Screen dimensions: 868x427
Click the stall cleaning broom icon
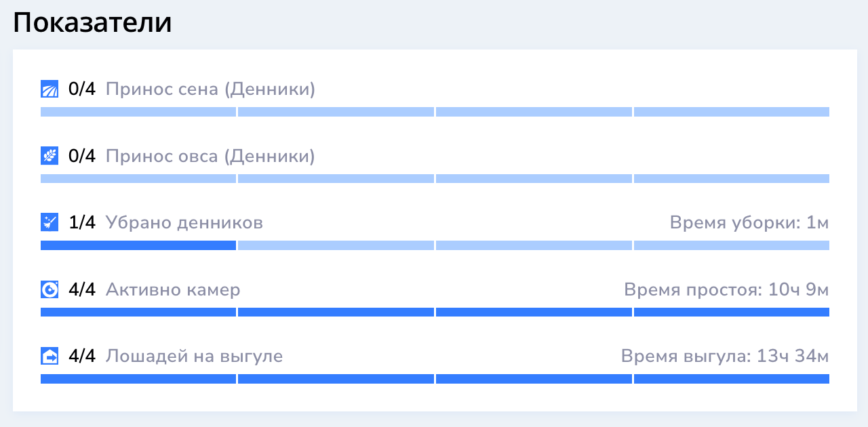pyautogui.click(x=50, y=222)
